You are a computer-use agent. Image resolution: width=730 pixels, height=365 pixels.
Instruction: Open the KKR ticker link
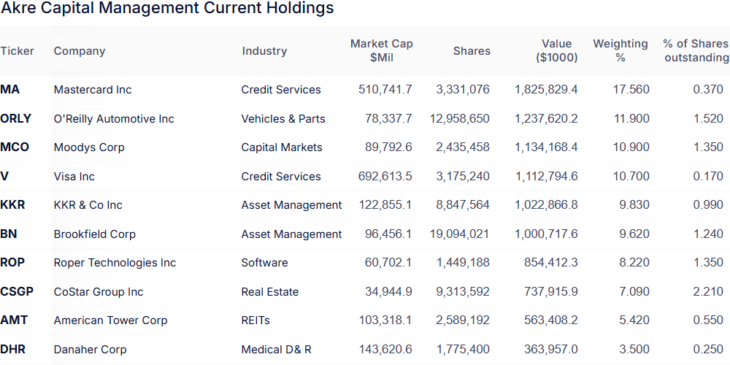[x=13, y=205]
